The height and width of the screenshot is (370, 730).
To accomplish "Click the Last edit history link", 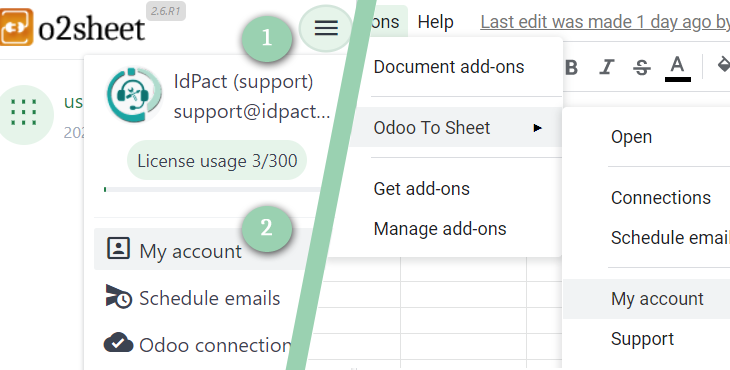I will [605, 22].
